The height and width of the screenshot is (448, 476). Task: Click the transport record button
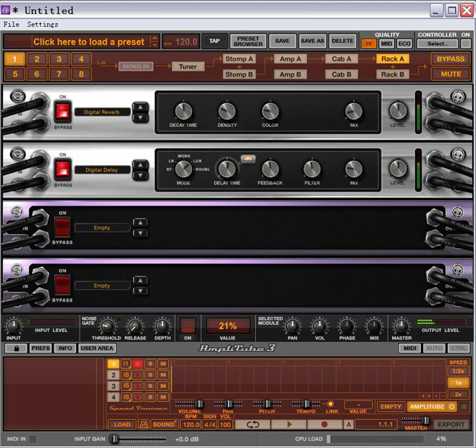click(x=324, y=424)
